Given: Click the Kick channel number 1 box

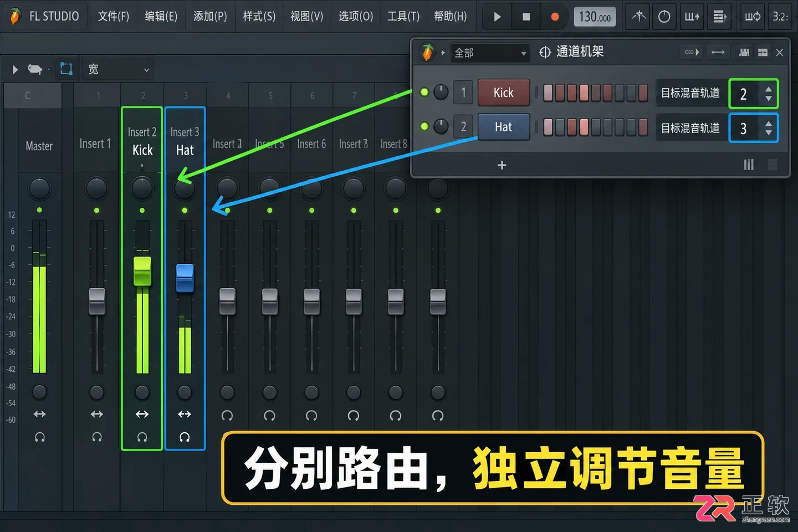Looking at the screenshot, I should pos(463,93).
